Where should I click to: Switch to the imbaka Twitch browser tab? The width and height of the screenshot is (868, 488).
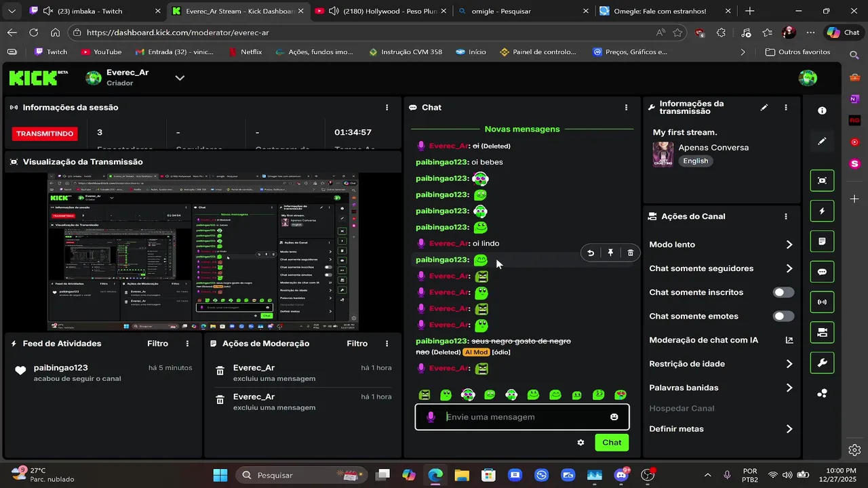pos(95,11)
